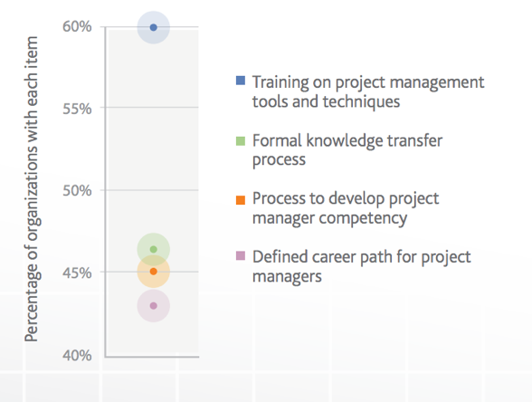Image resolution: width=532 pixels, height=402 pixels.
Task: Click the purple legend square for career path
Action: point(241,255)
